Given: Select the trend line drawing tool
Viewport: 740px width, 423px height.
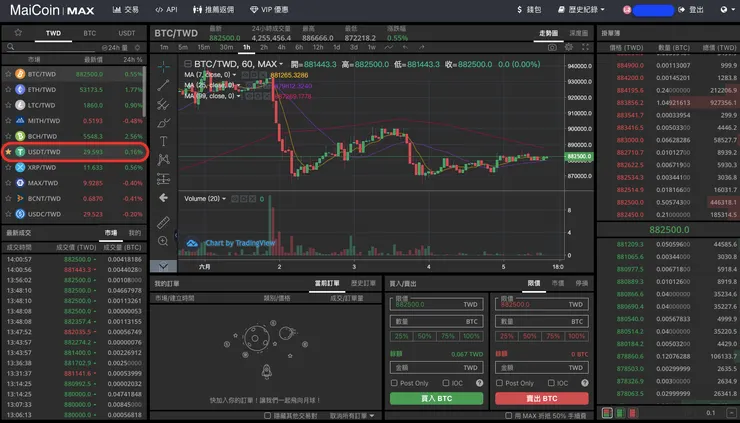Looking at the screenshot, I should tap(163, 85).
